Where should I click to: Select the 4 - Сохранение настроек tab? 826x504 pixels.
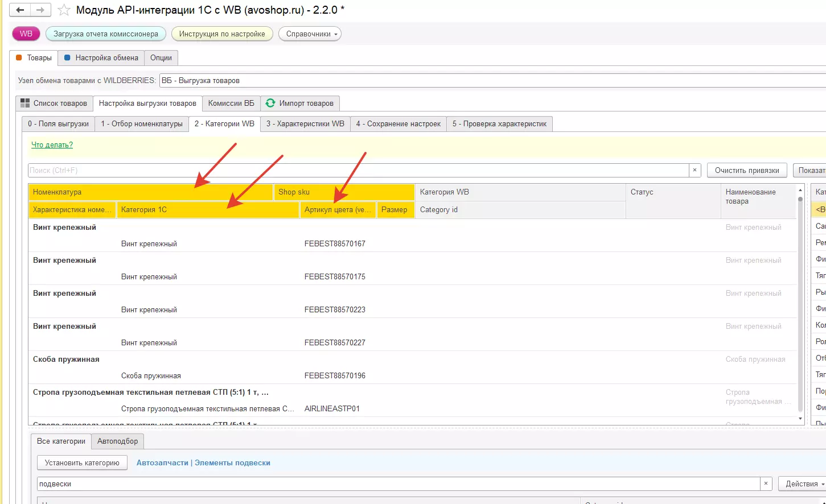pos(398,123)
